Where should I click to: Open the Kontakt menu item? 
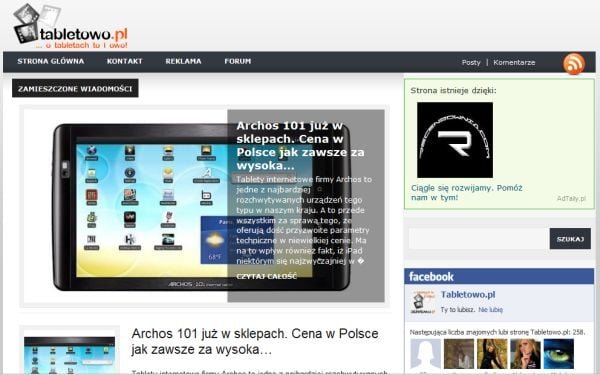coord(124,61)
